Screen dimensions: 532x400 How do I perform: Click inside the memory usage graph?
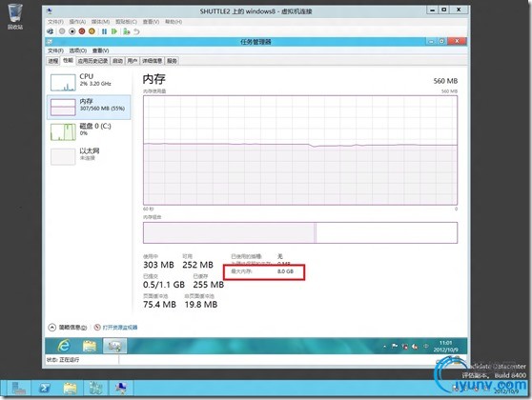(x=300, y=150)
